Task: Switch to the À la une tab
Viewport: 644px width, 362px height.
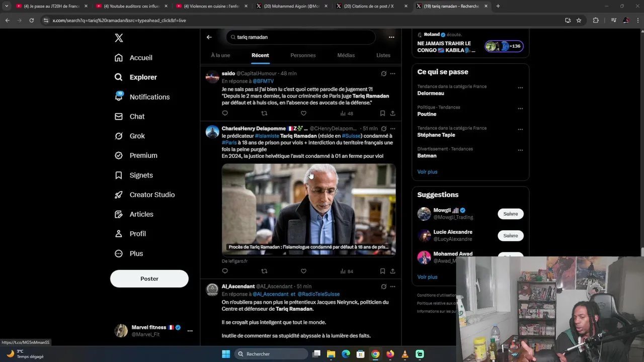Action: tap(220, 55)
